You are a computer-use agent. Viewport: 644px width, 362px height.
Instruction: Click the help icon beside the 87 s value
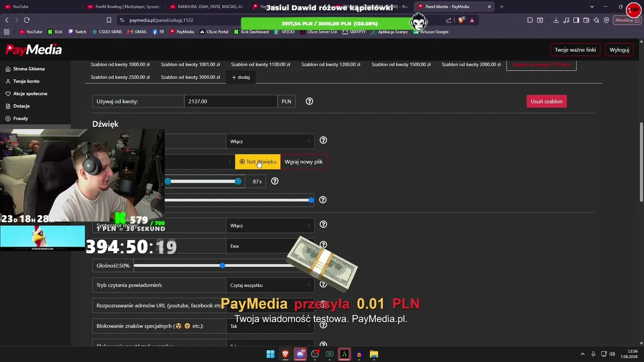275,181
